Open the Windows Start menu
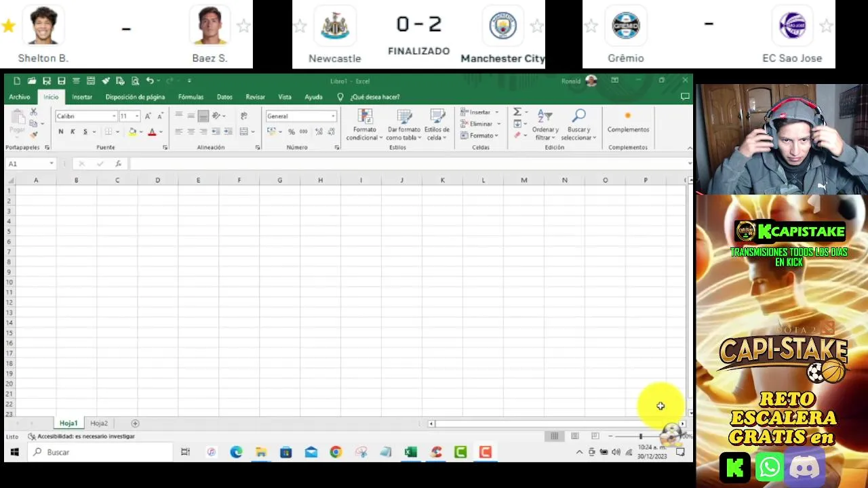 click(14, 452)
